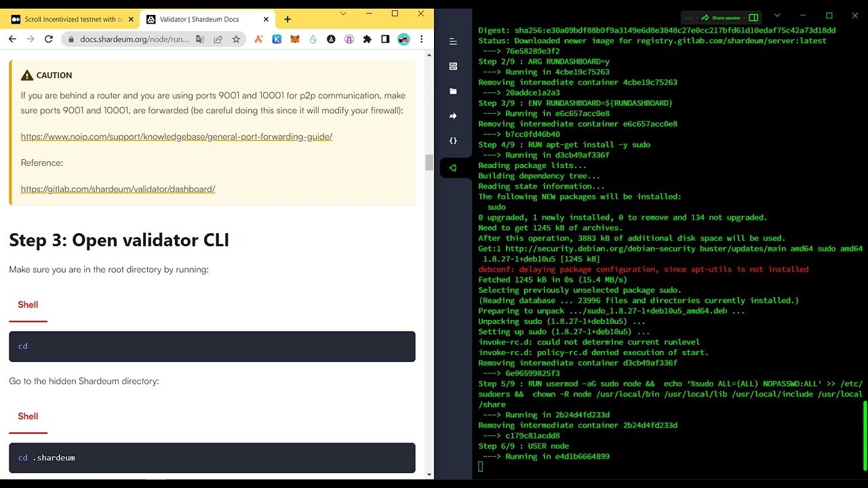Open the SFTP folder icon in Termius
This screenshot has width=868, height=488.
(x=453, y=91)
